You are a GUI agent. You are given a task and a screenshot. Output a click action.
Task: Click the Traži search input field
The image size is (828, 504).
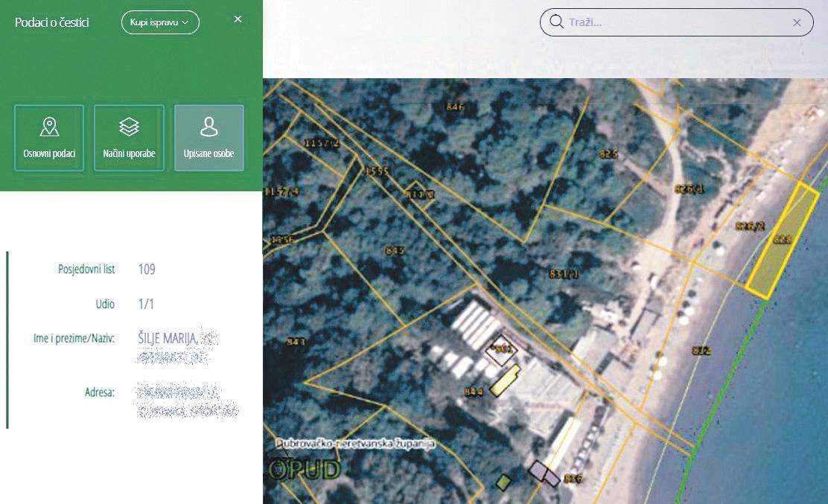tap(676, 22)
